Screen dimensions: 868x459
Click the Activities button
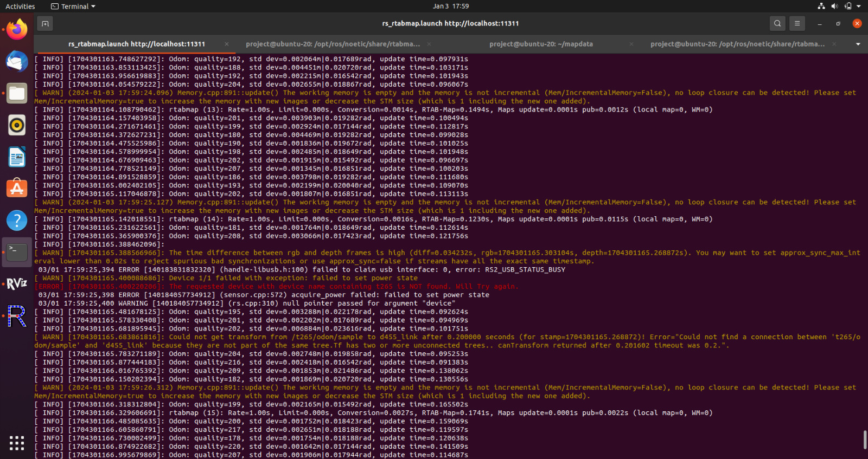[x=20, y=7]
